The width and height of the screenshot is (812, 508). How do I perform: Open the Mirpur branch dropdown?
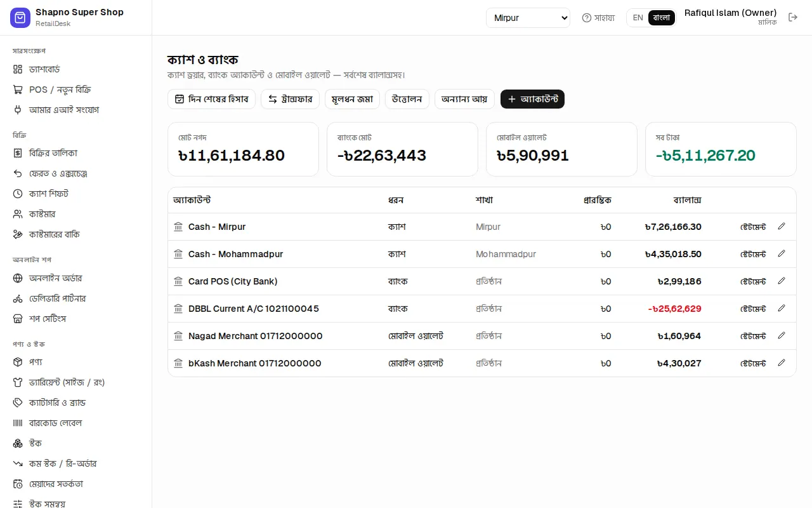[528, 18]
